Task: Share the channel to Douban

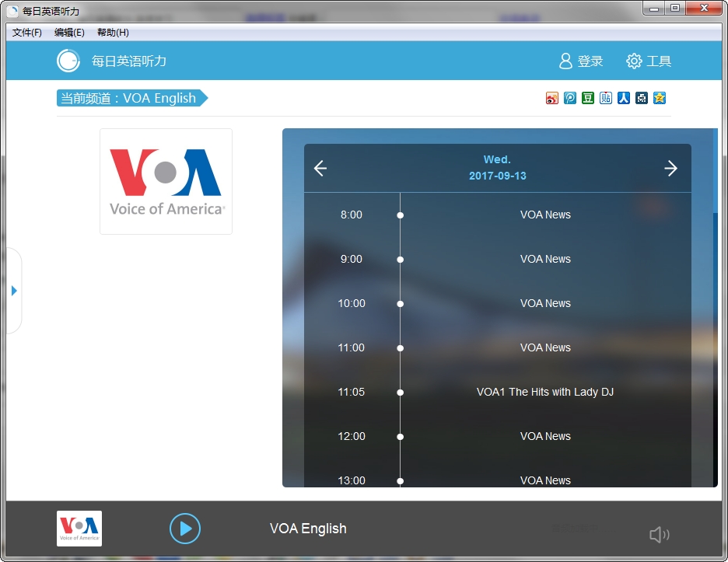Action: (x=587, y=98)
